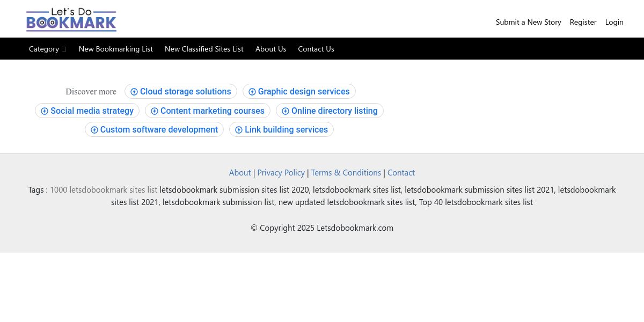This screenshot has height=322, width=644.
Task: Expand the Category dropdown menu
Action: 47,49
